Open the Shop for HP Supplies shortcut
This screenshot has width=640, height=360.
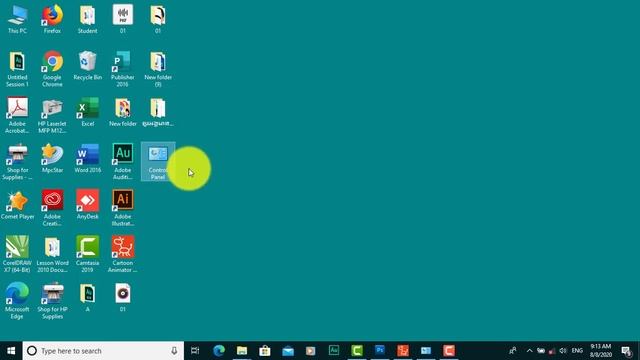(52, 301)
